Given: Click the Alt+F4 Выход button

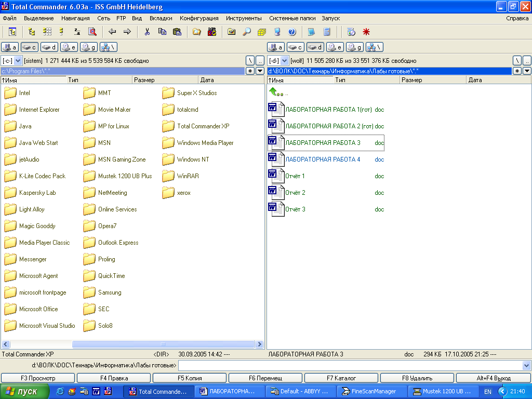Looking at the screenshot, I should pos(494,378).
